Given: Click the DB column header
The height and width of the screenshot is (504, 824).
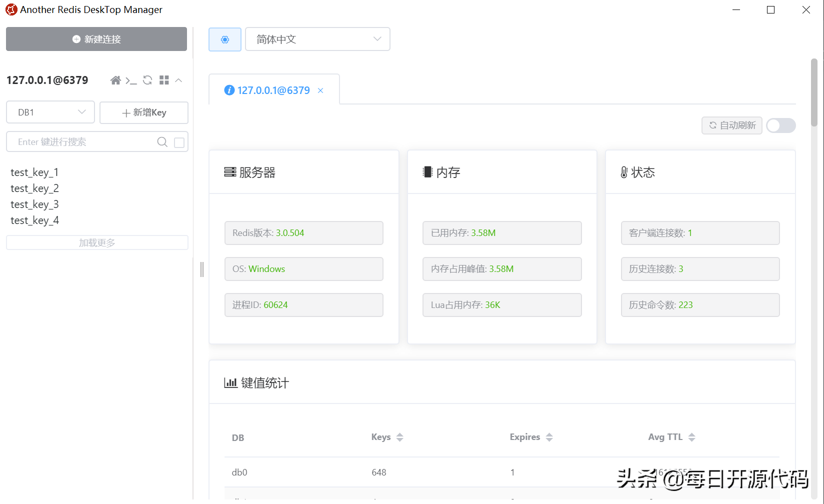Looking at the screenshot, I should click(238, 438).
